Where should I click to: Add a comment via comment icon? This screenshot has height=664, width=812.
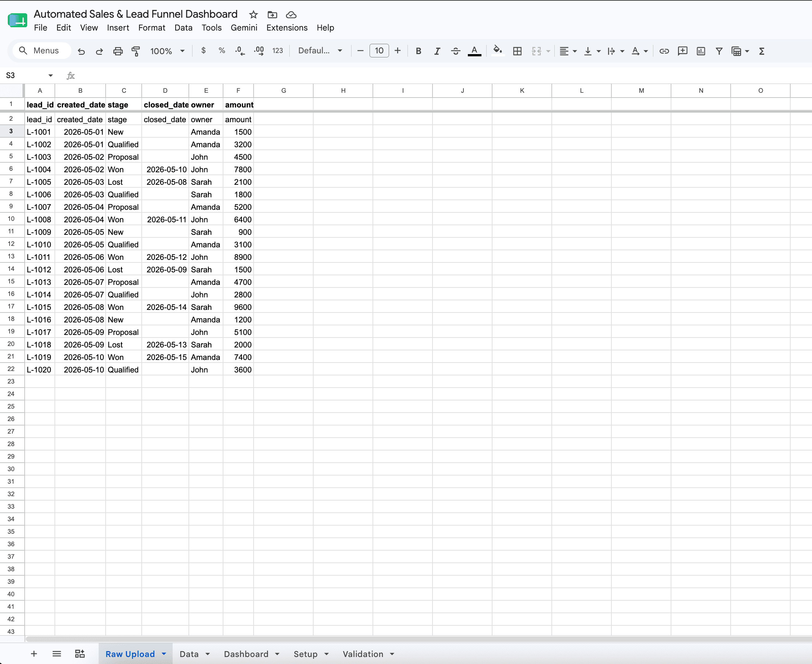682,51
